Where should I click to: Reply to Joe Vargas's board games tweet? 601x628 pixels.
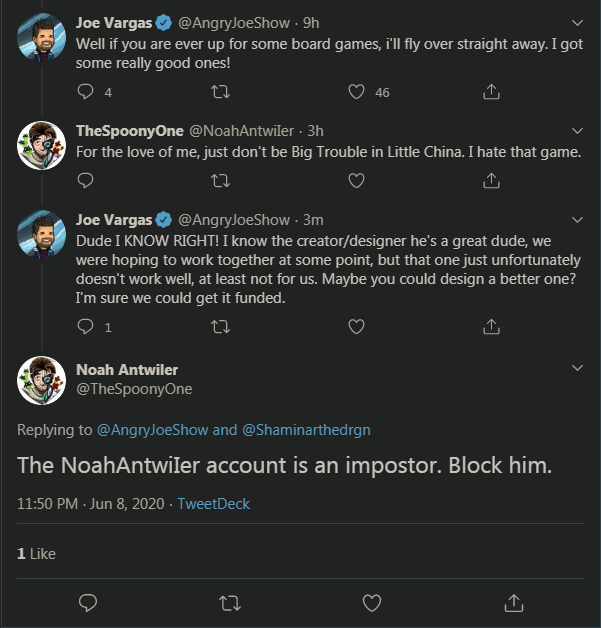85,92
